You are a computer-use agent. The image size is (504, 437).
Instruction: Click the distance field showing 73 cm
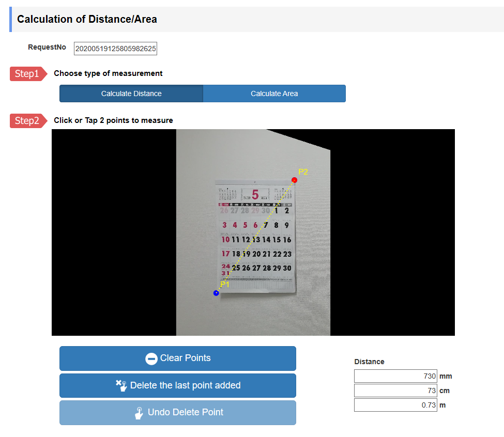click(x=395, y=391)
